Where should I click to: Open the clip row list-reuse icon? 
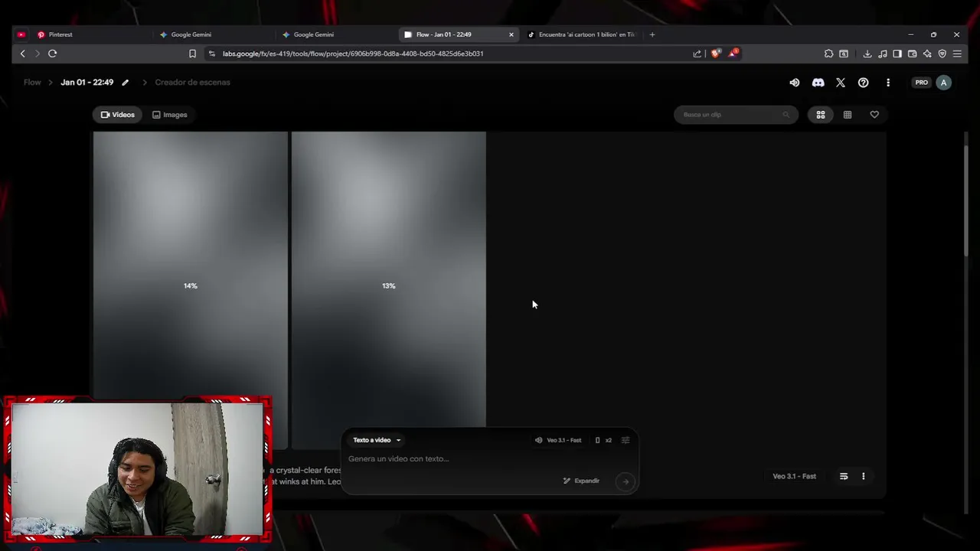(844, 476)
